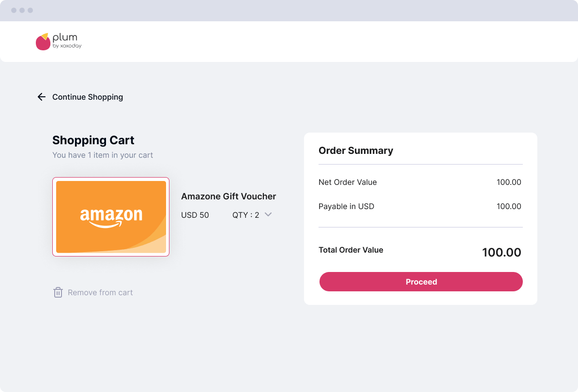Click the trash can icon

click(x=58, y=292)
